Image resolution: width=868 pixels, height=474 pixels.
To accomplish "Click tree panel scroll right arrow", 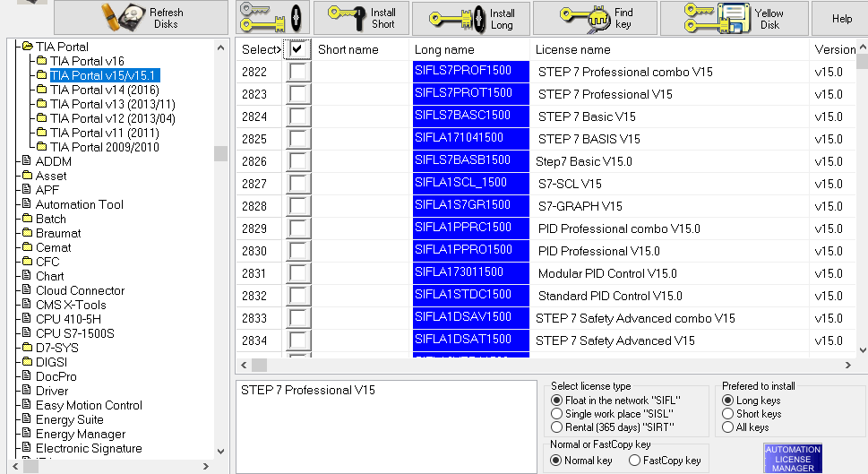I will (206, 467).
